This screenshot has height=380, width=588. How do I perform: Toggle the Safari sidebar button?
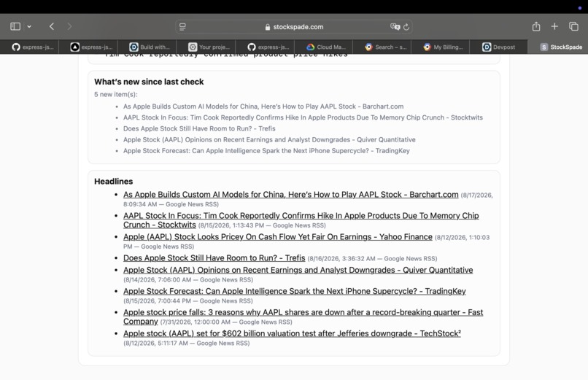pyautogui.click(x=15, y=26)
